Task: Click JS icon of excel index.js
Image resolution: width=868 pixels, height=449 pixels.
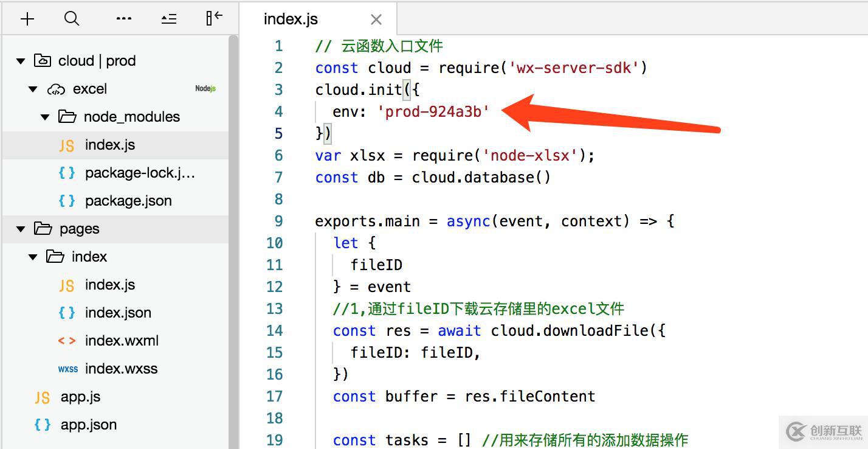Action: click(x=66, y=145)
